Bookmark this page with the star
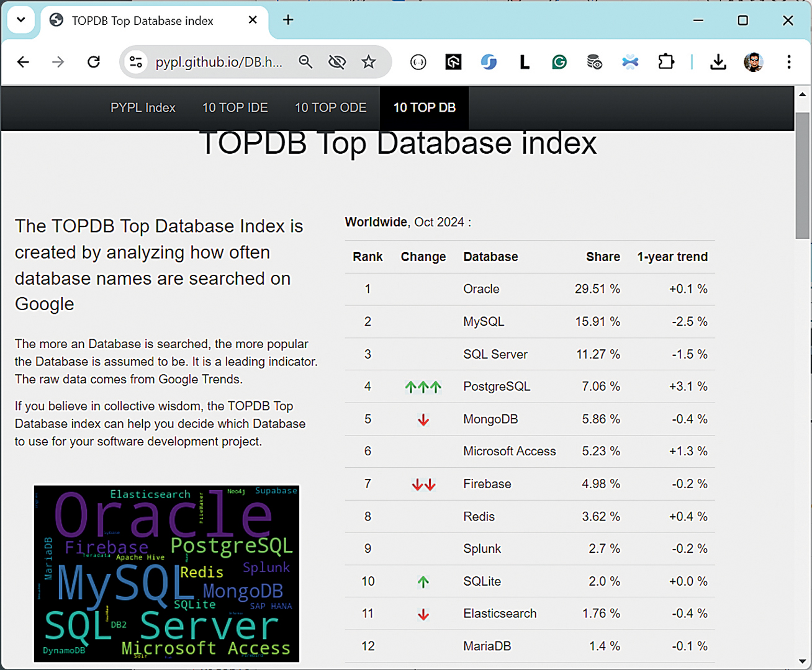Image resolution: width=812 pixels, height=670 pixels. click(x=369, y=62)
